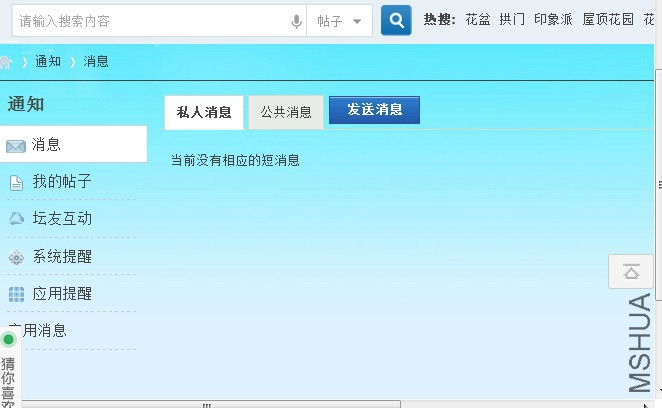Click the grid icon beside 应用提醒

coord(16,294)
